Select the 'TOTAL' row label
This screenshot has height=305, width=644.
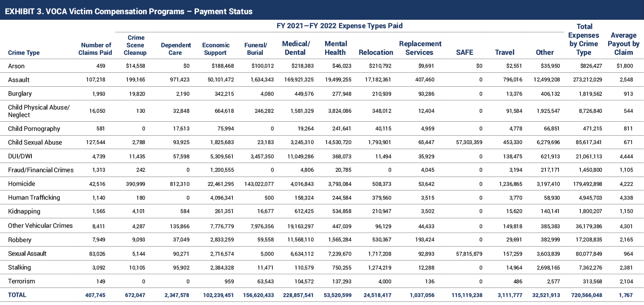click(17, 295)
